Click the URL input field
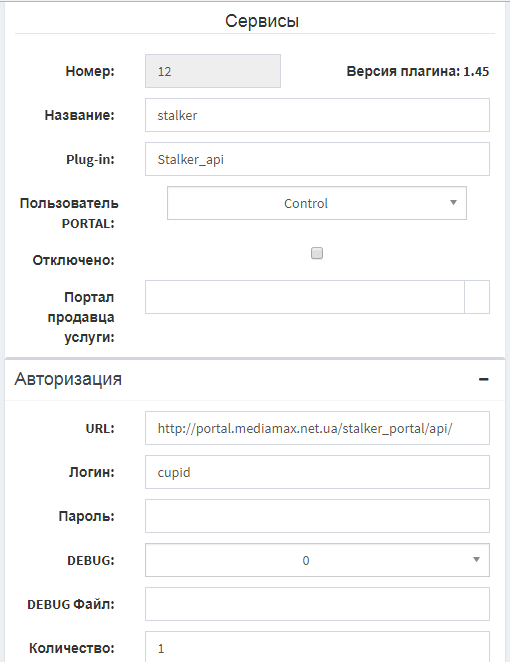The image size is (510, 662). [317, 428]
